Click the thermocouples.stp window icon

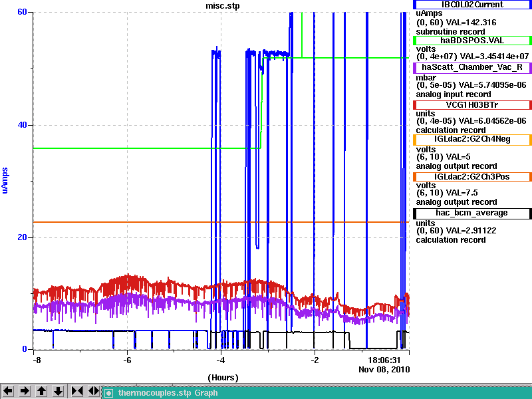tap(108, 393)
